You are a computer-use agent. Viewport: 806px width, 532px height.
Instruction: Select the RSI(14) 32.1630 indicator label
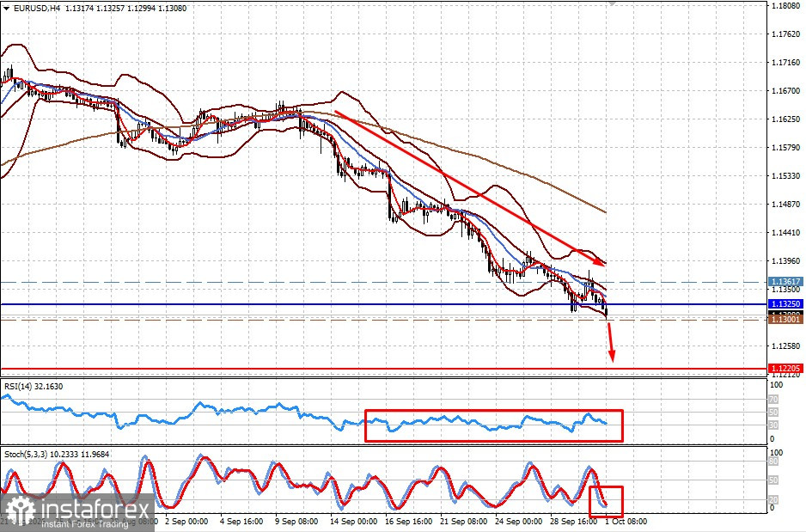34,386
